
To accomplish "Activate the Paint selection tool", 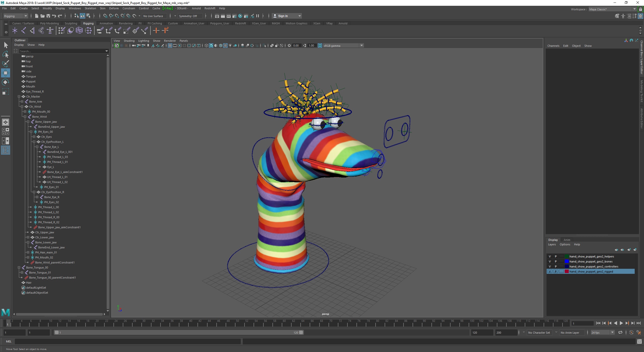I will pyautogui.click(x=6, y=64).
